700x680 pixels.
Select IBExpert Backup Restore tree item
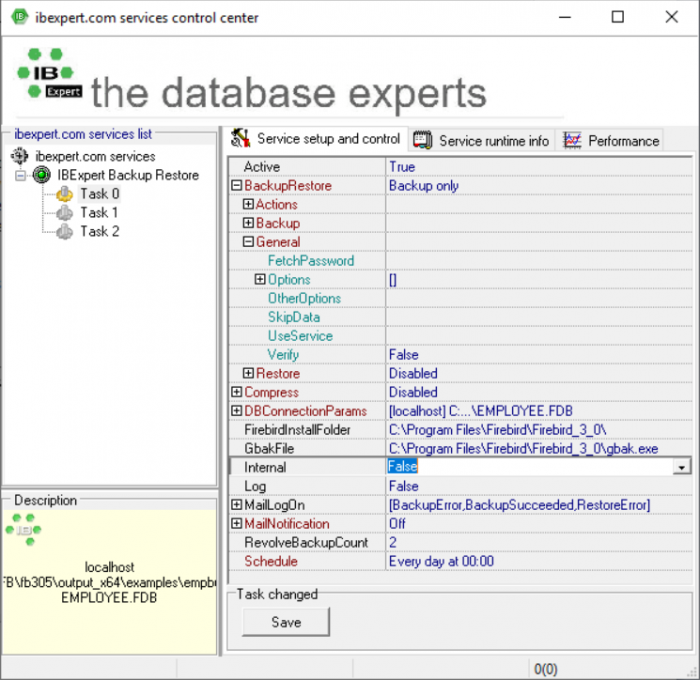[x=128, y=175]
